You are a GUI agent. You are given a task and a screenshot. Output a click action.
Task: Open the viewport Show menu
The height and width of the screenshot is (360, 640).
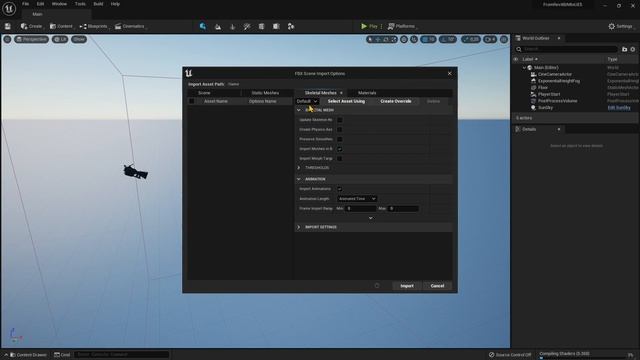click(79, 39)
